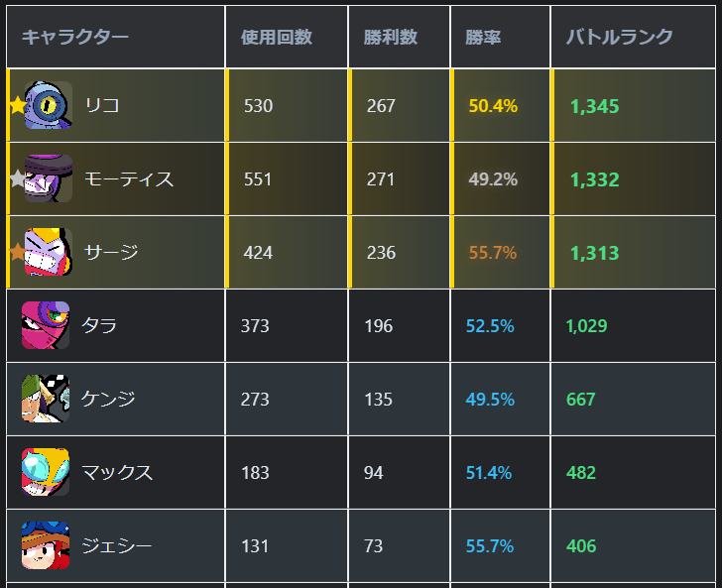Sort by 勝率 column header
Image resolution: width=722 pixels, height=588 pixels.
[483, 38]
